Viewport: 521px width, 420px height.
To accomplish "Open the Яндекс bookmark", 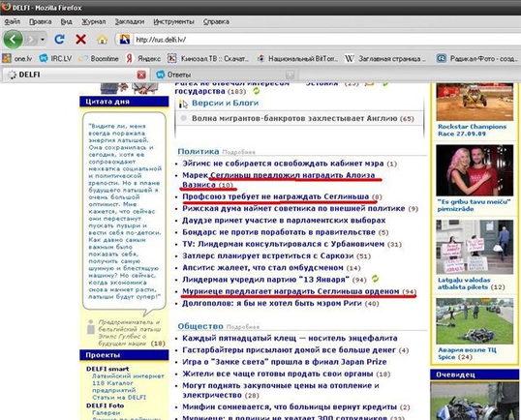I will coord(143,59).
